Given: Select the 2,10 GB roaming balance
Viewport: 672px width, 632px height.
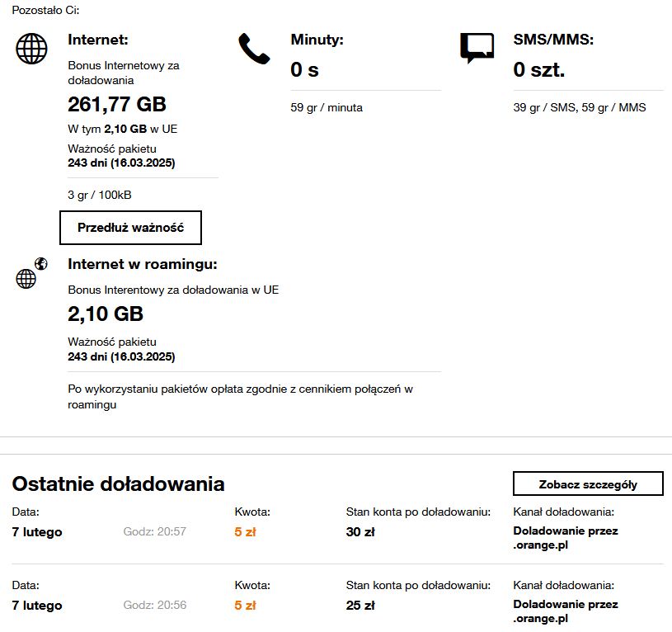Looking at the screenshot, I should click(105, 314).
